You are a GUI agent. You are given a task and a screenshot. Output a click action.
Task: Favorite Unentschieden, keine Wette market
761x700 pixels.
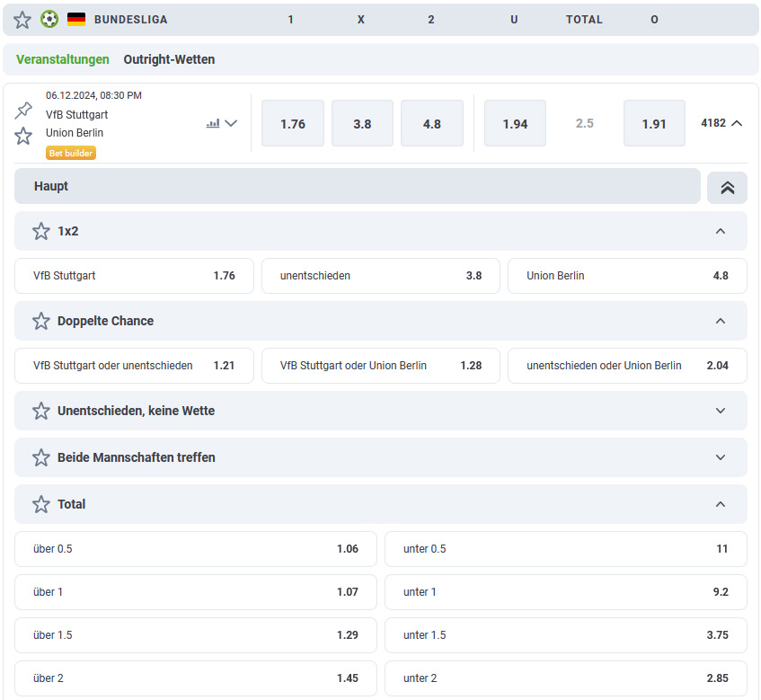[x=41, y=411]
